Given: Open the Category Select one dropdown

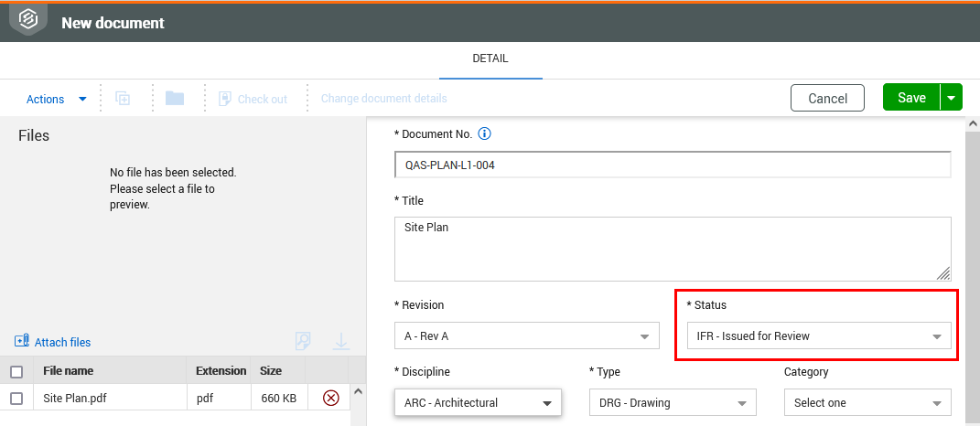Looking at the screenshot, I should click(867, 403).
